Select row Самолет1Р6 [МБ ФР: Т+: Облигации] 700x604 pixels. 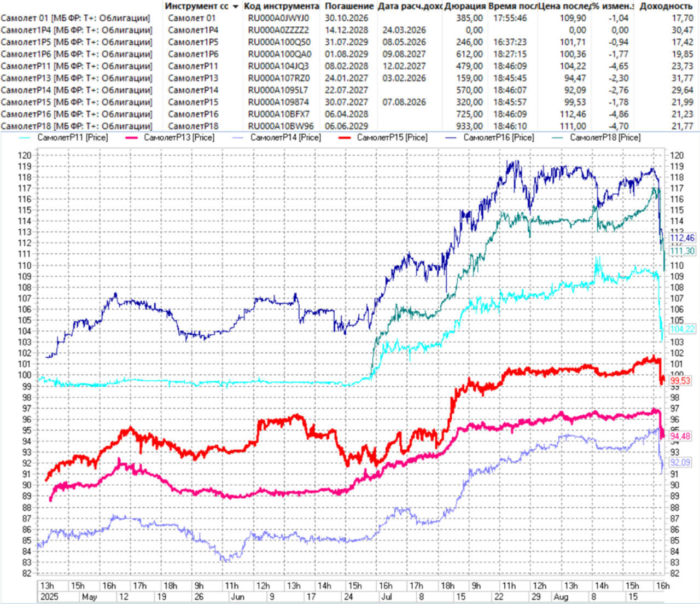[x=77, y=54]
